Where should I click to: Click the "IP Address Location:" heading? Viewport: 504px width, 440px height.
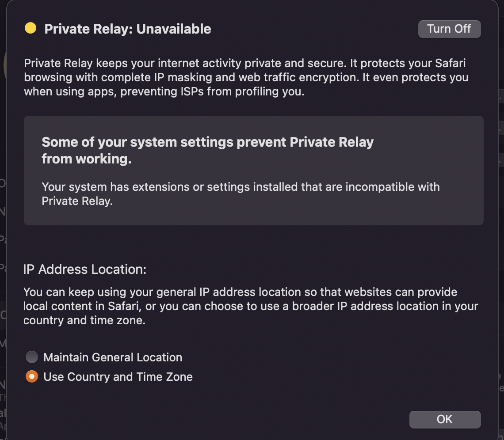coord(84,269)
